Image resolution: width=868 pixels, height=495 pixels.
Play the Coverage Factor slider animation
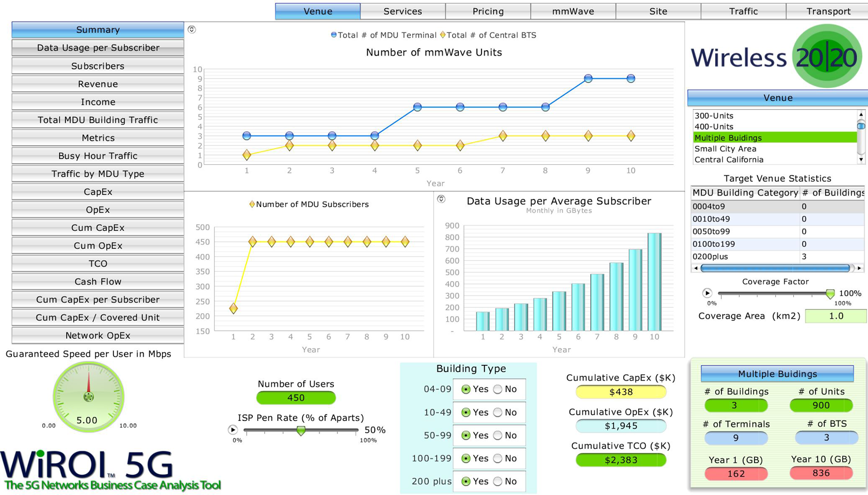pos(707,293)
